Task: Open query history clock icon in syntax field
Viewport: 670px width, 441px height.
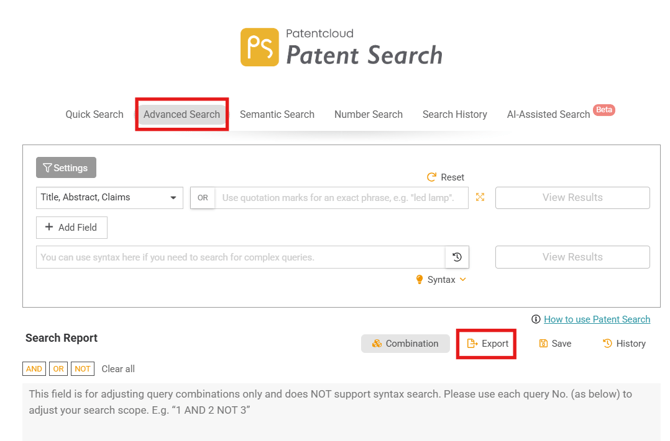Action: tap(457, 257)
